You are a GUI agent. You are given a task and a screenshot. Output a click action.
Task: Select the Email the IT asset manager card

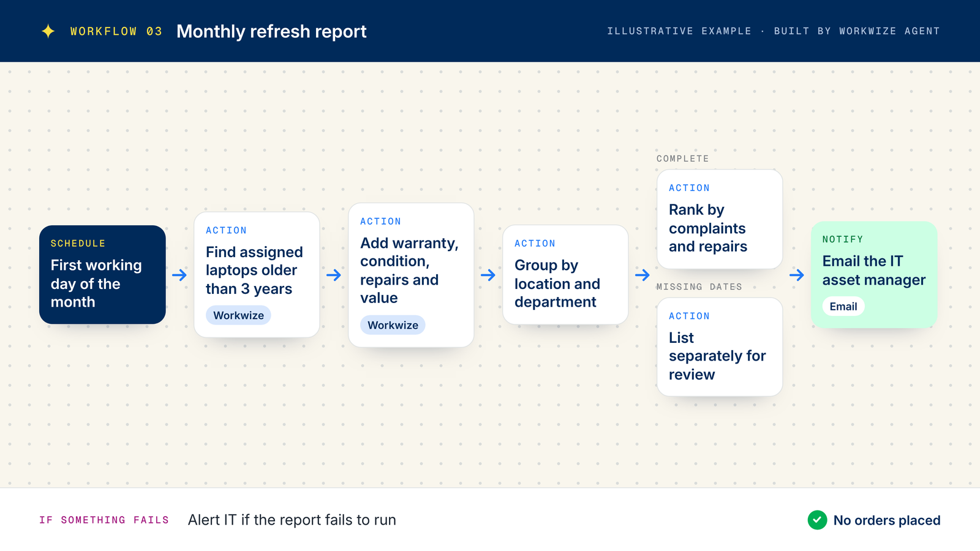(x=874, y=274)
